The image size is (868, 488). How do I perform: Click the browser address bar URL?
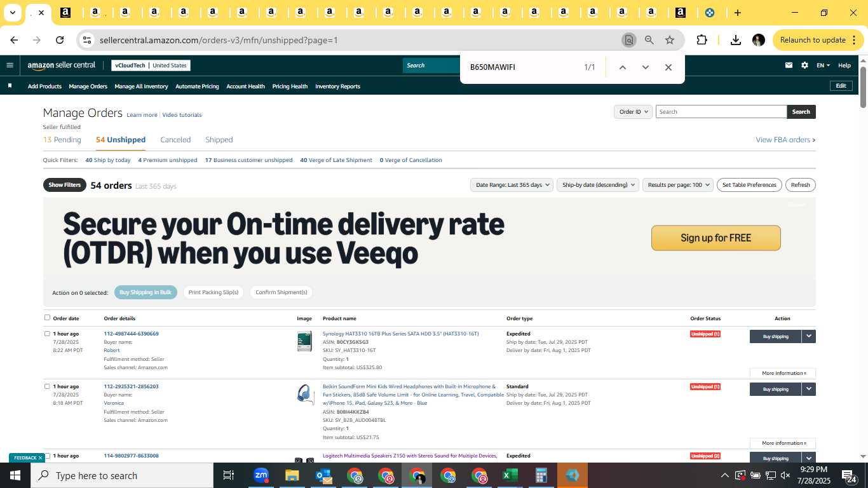(219, 40)
